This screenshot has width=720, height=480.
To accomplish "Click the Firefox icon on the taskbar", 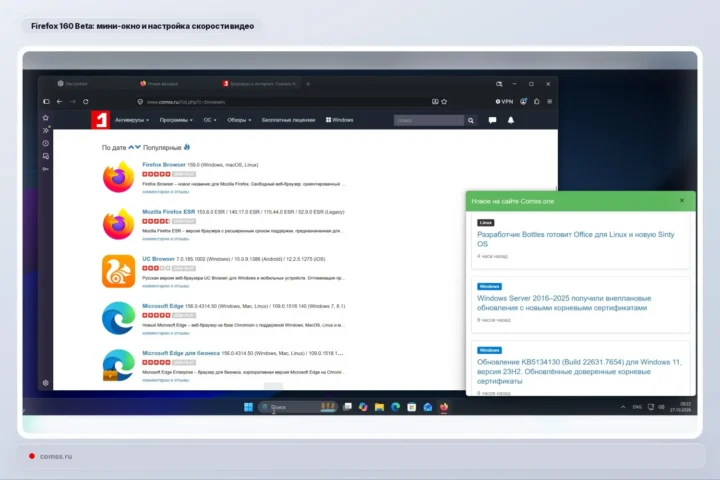I will point(444,407).
